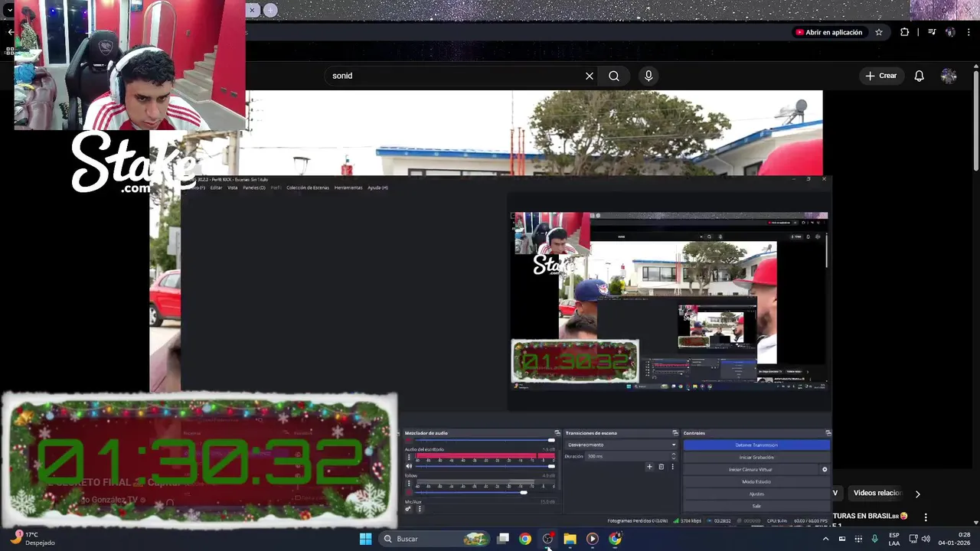Open Windows Start menu
This screenshot has width=980, height=551.
click(x=365, y=539)
